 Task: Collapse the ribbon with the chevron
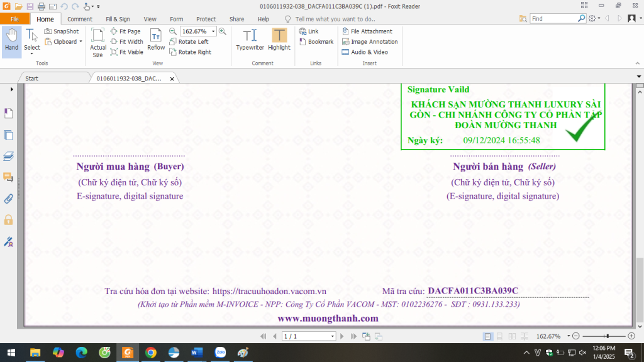pos(638,63)
